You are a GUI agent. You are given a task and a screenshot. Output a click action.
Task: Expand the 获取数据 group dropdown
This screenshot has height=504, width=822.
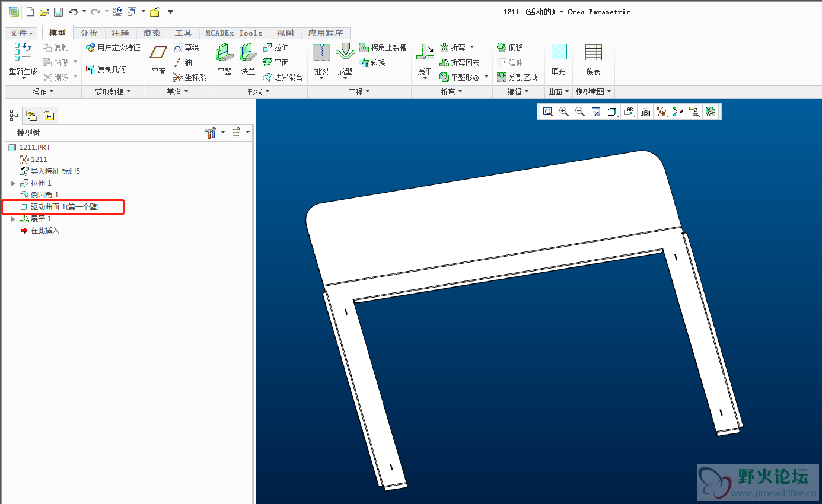[113, 92]
